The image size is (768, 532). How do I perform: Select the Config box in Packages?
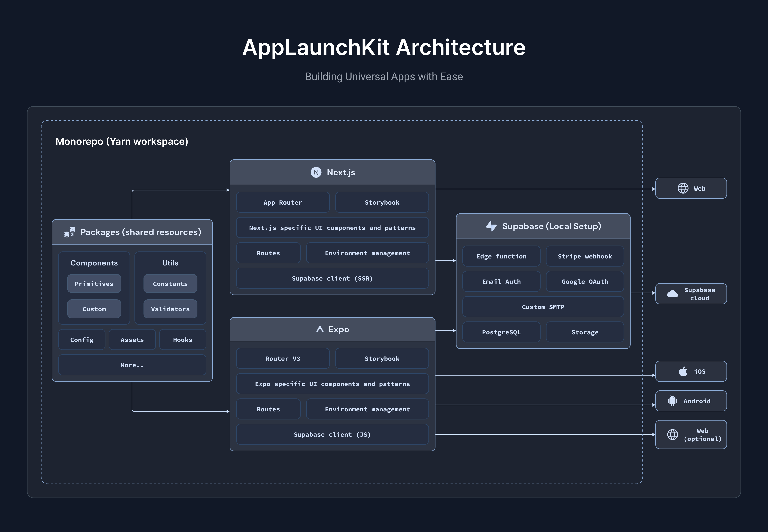click(82, 340)
